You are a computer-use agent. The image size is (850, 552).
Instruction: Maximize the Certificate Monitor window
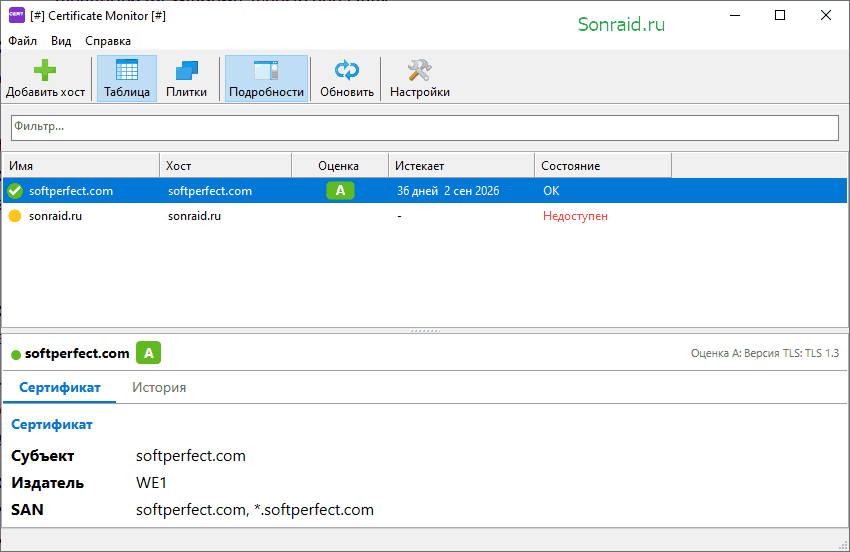(780, 15)
